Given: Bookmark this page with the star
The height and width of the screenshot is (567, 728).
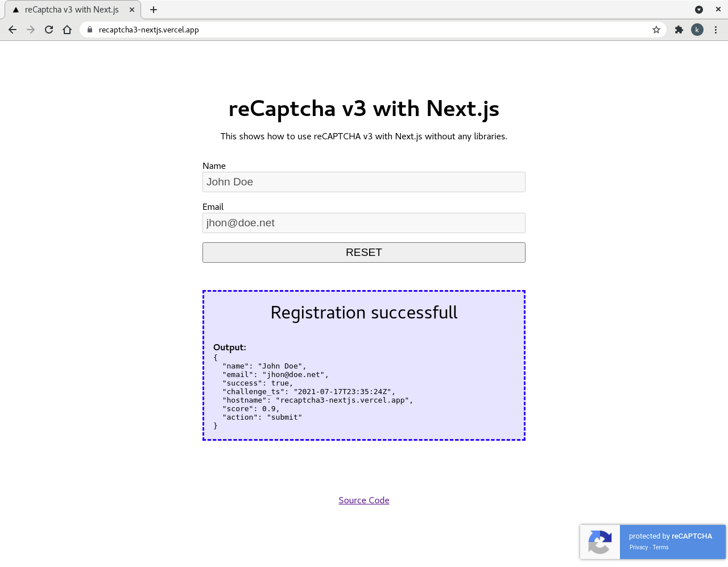Looking at the screenshot, I should [656, 30].
